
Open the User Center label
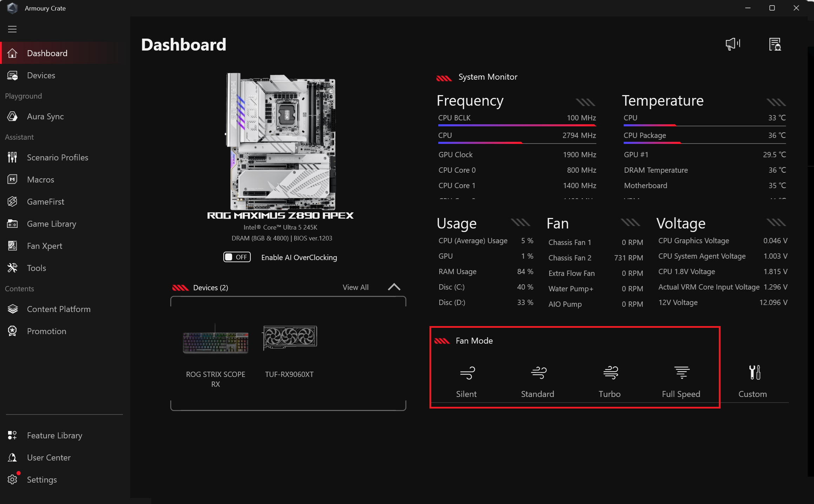[x=49, y=458]
